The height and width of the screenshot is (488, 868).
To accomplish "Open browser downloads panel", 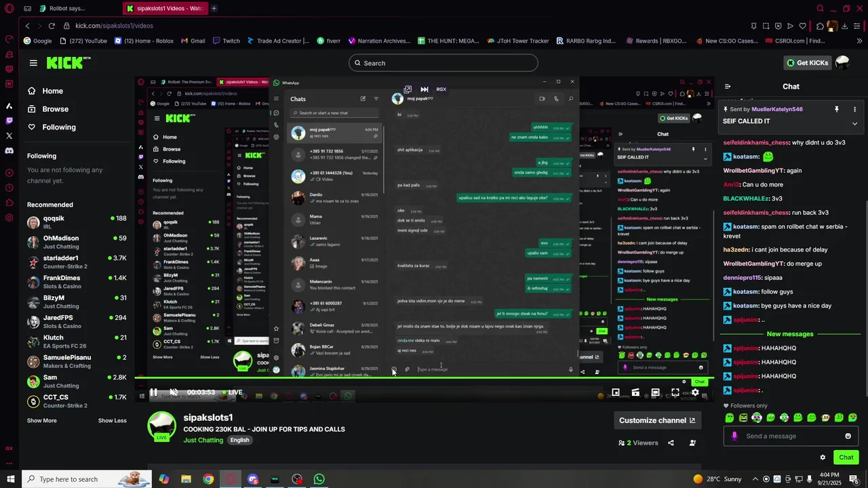I will (x=844, y=26).
